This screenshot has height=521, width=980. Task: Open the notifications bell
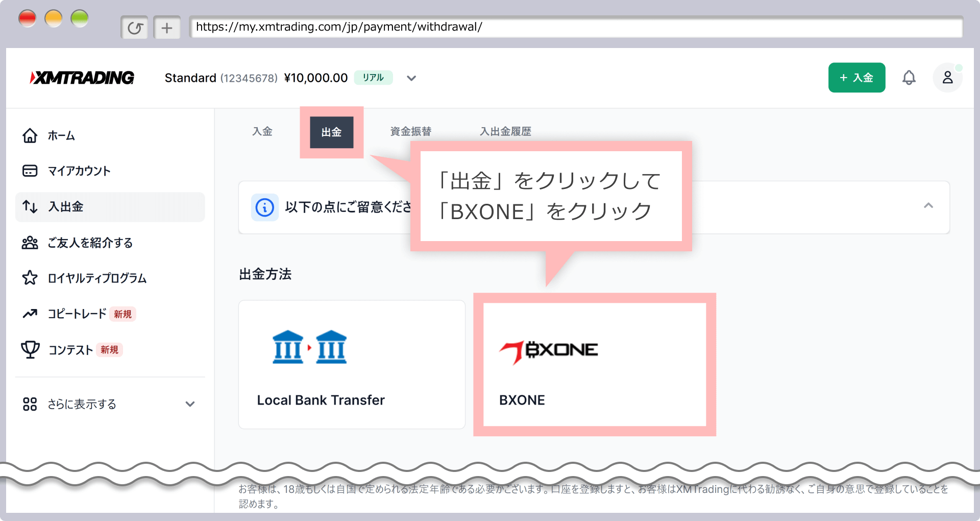[x=909, y=78]
